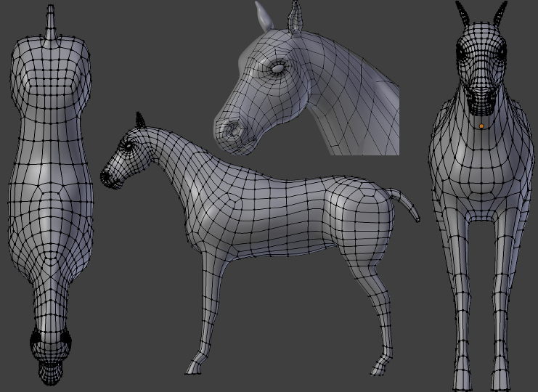This screenshot has width=538, height=392.
Task: Click the tail spike atop the top-view horse
Action: coord(50,23)
